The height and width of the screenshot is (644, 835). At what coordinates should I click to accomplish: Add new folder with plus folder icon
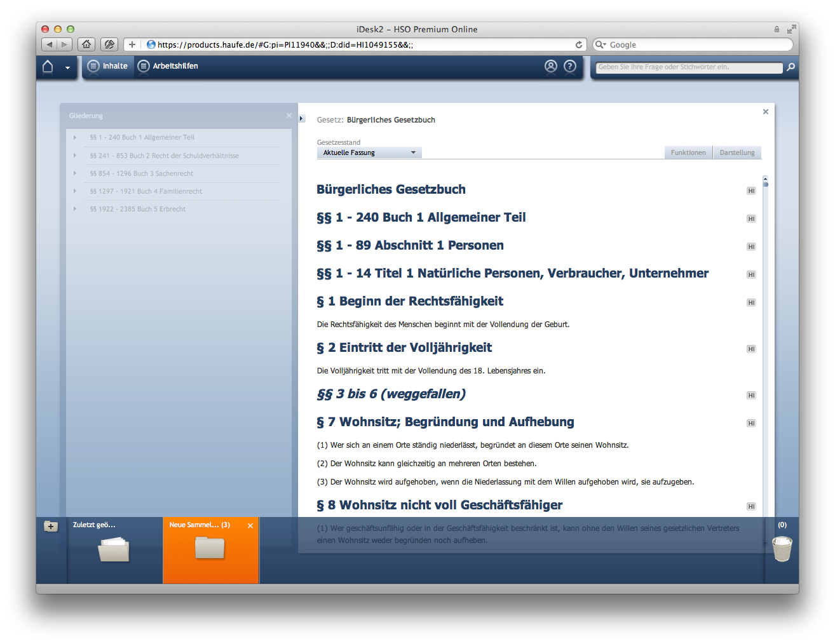point(51,526)
